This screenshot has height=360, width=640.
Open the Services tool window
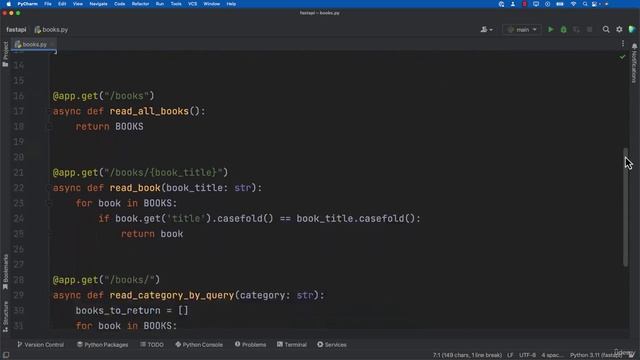[332, 344]
